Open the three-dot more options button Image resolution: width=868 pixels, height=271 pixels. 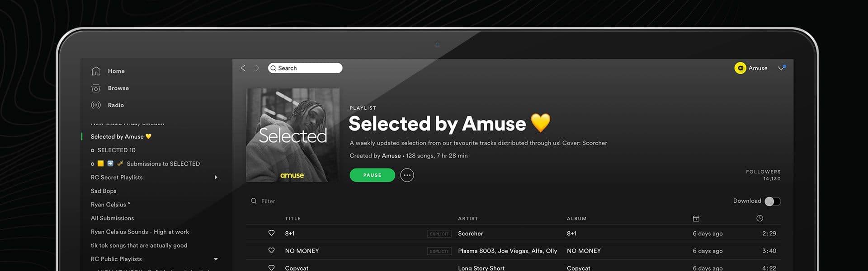[x=407, y=175]
